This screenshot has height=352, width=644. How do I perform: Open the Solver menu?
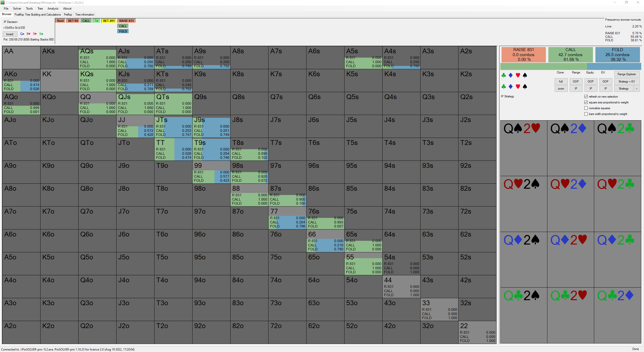pos(17,9)
